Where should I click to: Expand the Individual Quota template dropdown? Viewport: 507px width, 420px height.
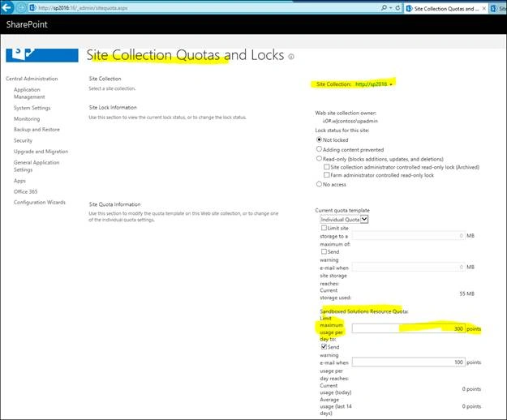point(344,220)
